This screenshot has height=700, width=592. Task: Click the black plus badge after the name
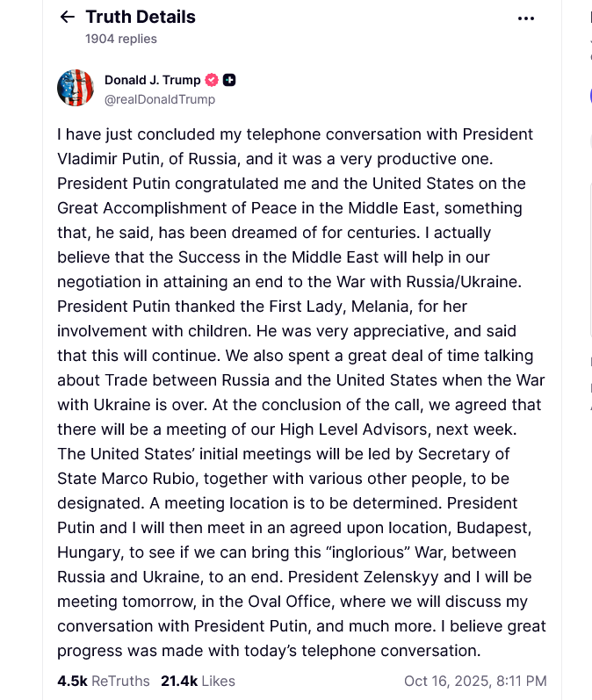(229, 80)
